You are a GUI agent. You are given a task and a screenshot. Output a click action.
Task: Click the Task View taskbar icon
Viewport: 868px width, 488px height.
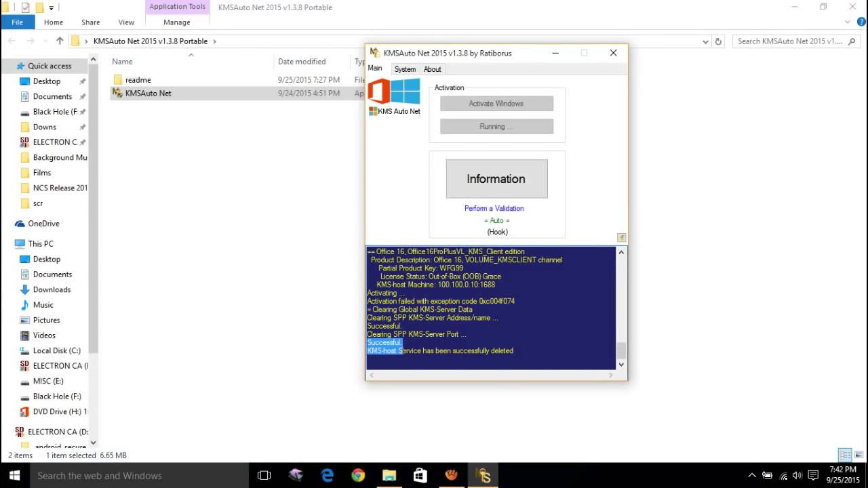264,476
